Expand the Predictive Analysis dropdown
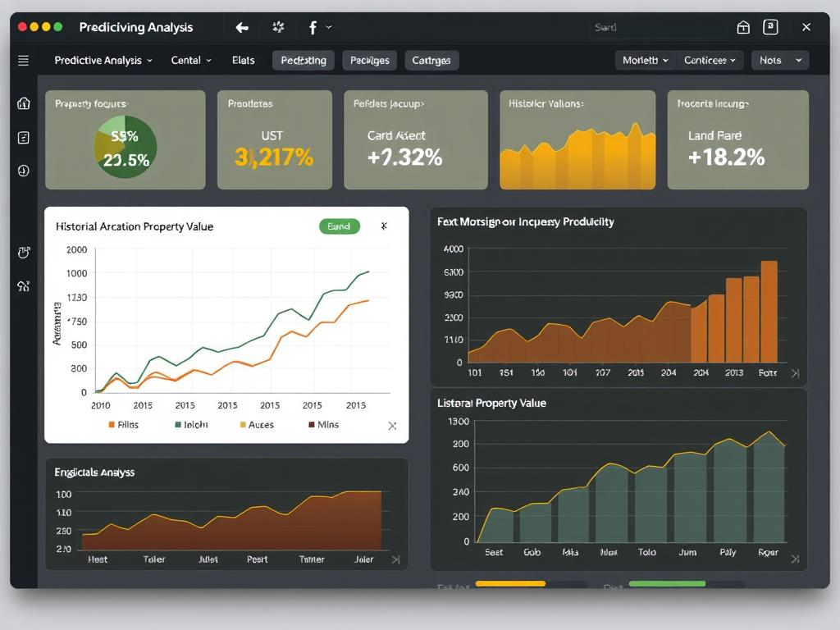The image size is (840, 630). click(x=103, y=60)
